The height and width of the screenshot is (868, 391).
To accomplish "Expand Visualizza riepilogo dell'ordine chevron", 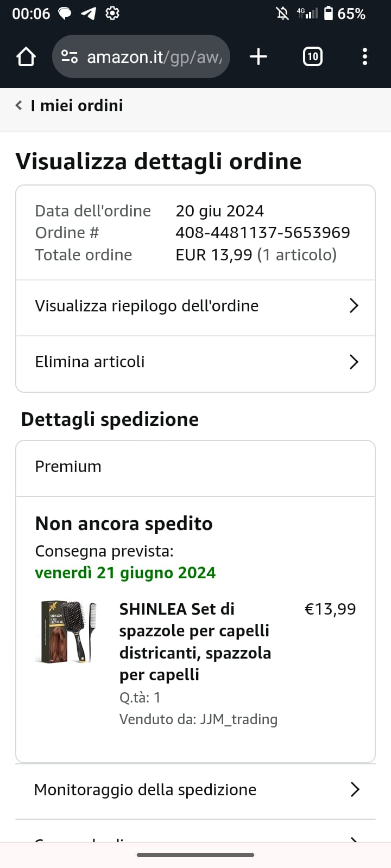I will (354, 306).
